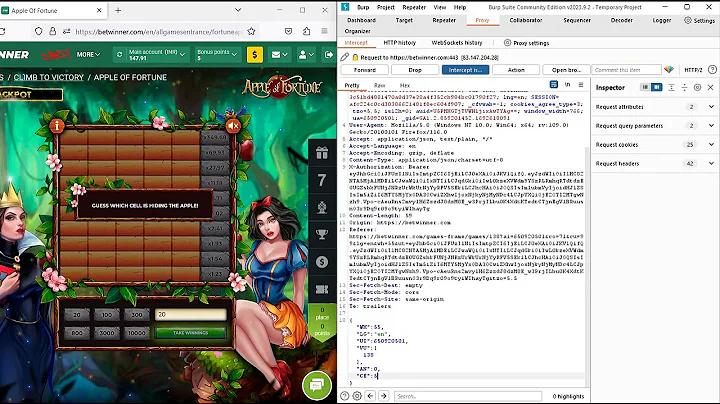Follow the Climb to Victory breadcrumb link
Viewport: 720px width, 404px height.
[49, 77]
